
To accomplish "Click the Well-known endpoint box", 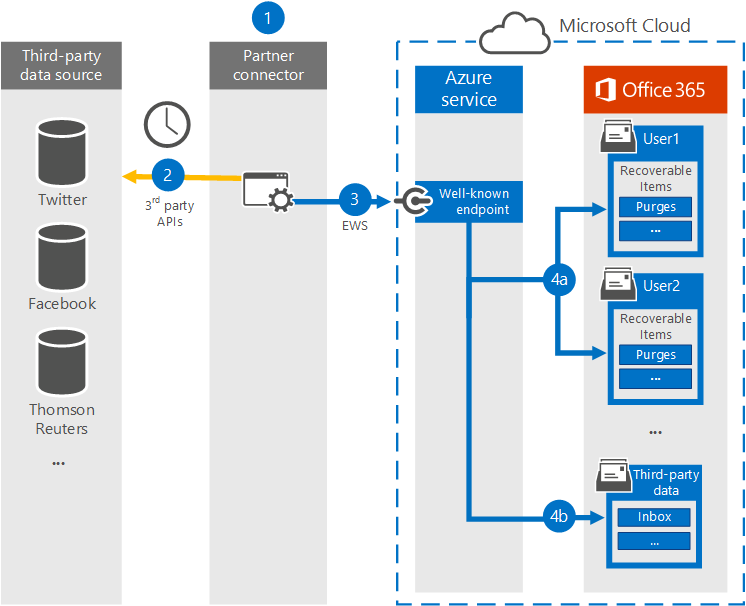I will 469,202.
